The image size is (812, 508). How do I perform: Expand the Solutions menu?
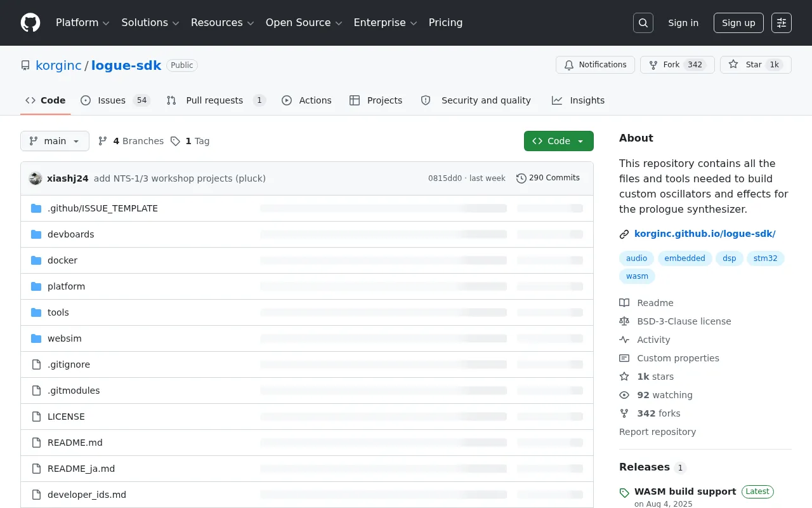point(150,23)
